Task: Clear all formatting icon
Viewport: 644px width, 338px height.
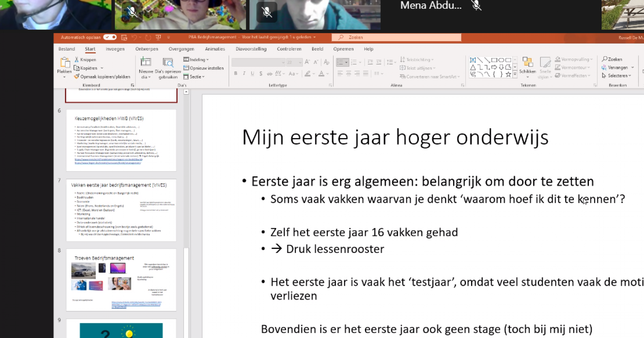Action: tap(326, 62)
